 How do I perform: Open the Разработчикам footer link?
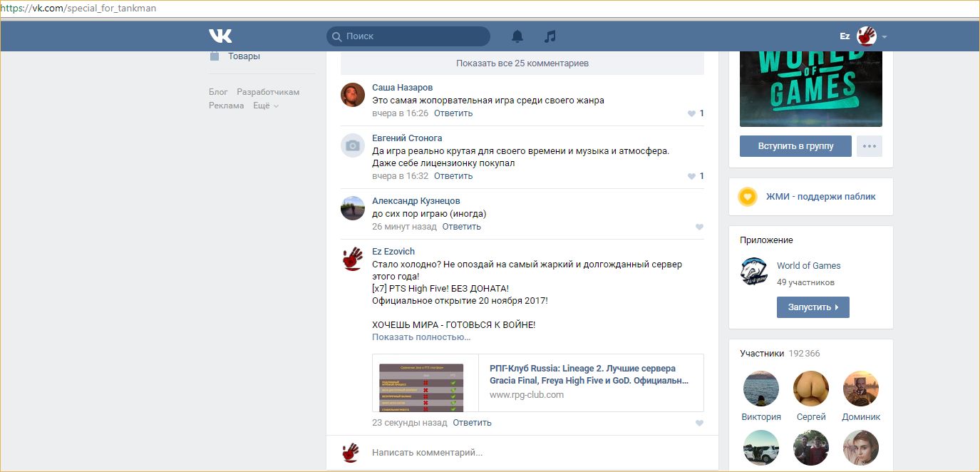point(268,92)
